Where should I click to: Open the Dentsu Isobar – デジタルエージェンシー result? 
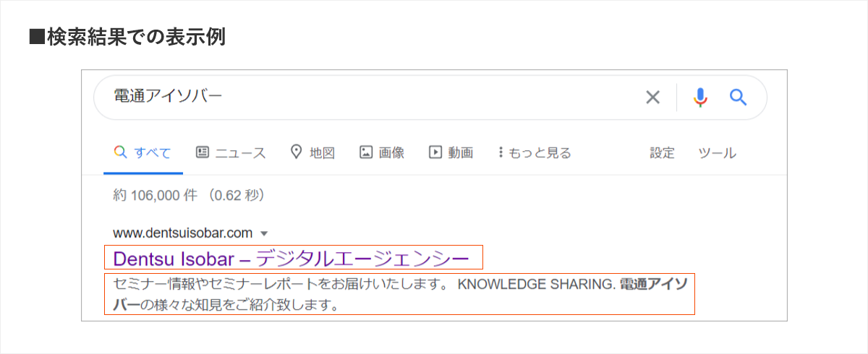coord(292,258)
